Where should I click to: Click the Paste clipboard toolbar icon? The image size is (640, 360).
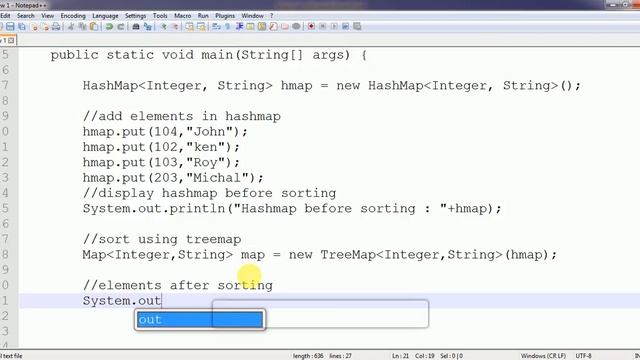pyautogui.click(x=94, y=27)
